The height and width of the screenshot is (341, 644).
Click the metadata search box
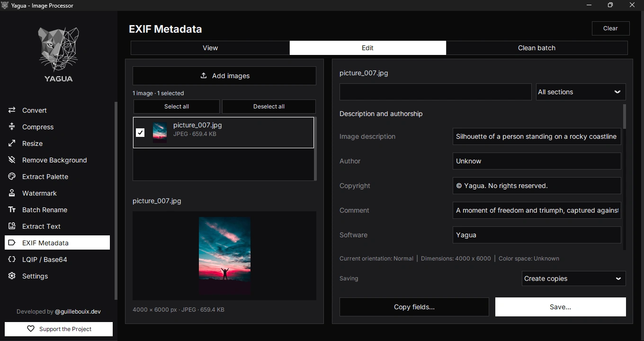click(x=436, y=92)
